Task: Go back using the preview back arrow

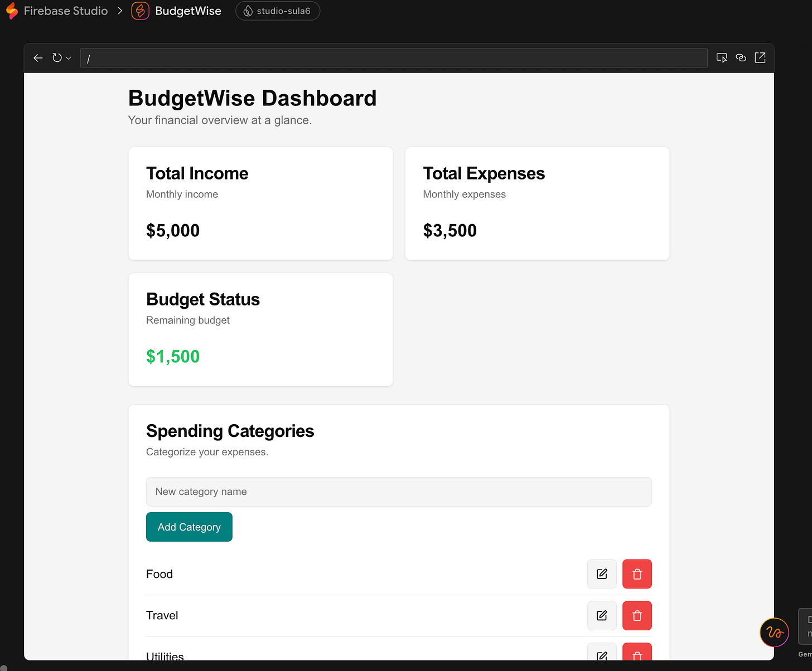Action: 38,58
